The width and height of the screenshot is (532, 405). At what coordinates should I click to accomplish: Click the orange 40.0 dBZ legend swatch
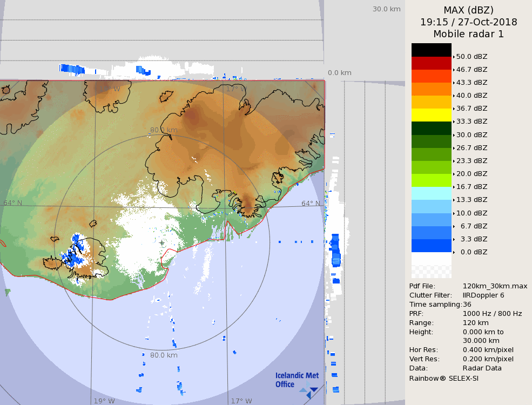(x=431, y=89)
